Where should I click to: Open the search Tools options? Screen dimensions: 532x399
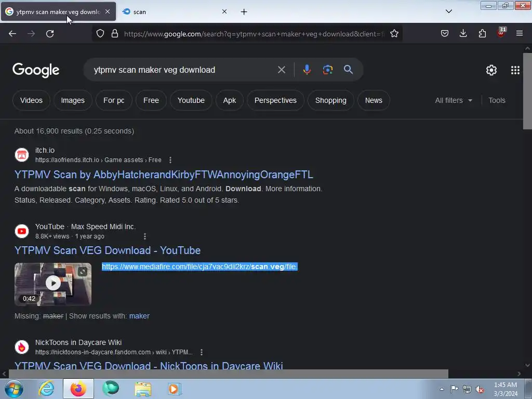(497, 100)
